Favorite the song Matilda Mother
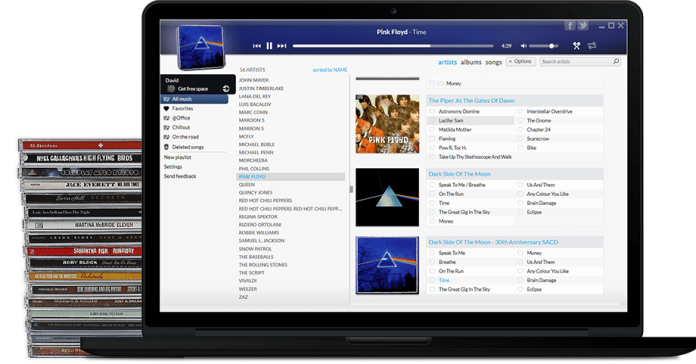 click(x=432, y=130)
